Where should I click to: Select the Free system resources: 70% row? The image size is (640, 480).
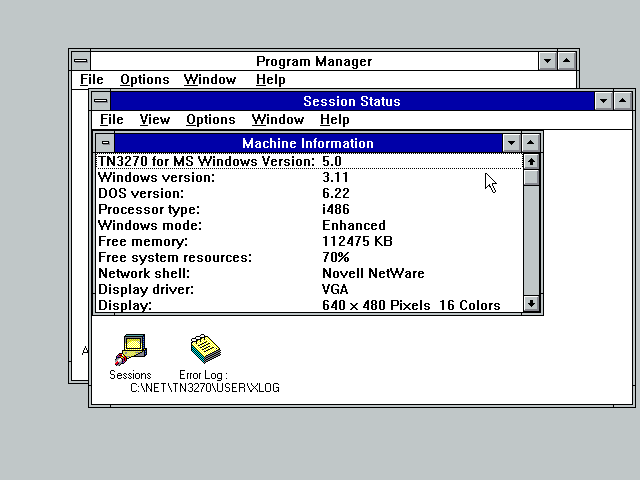pyautogui.click(x=309, y=257)
